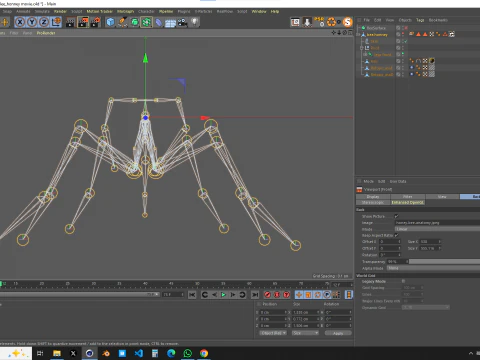Open the Window menu
This screenshot has height=360, width=480.
click(259, 11)
